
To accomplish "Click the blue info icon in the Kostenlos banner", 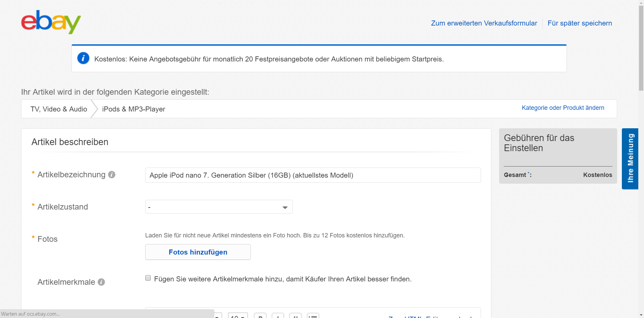I will (x=83, y=58).
